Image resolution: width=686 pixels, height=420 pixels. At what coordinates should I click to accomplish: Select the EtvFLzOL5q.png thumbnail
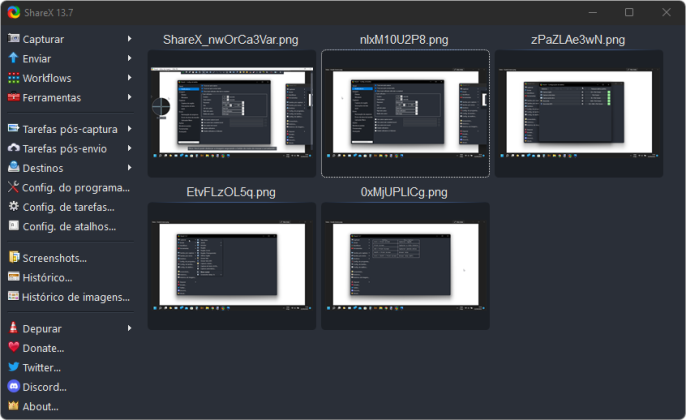pos(232,266)
